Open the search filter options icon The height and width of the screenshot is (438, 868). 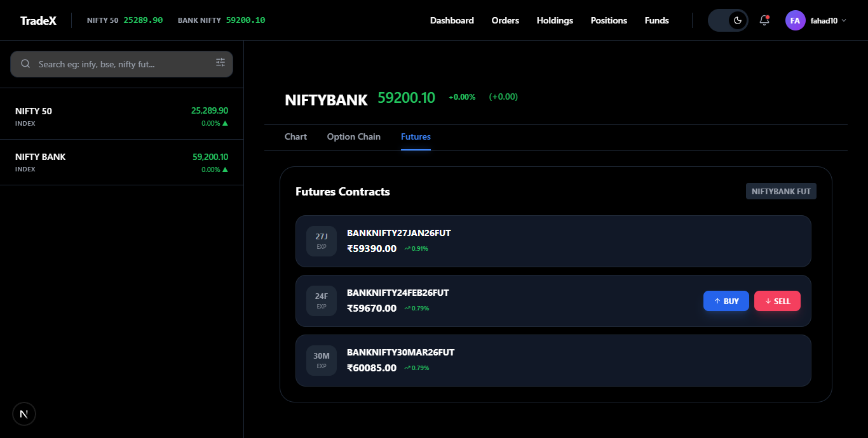220,62
